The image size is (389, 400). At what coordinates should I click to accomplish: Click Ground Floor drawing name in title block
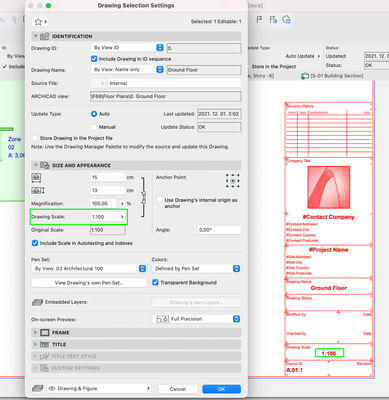point(329,288)
